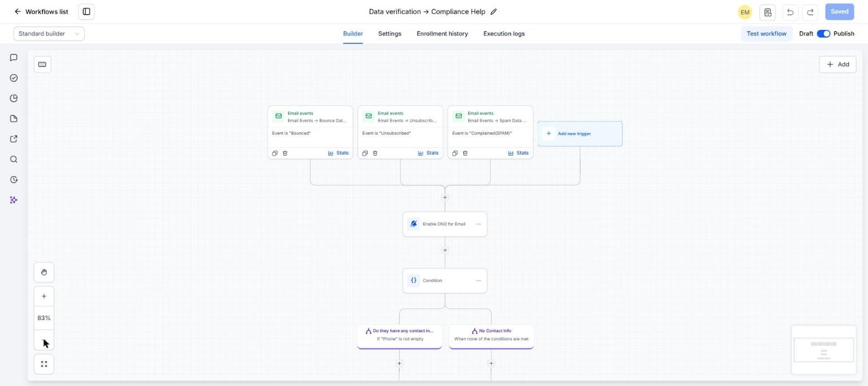Viewport: 868px width, 386px height.
Task: Open the notes icon next to the EM avatar
Action: (768, 12)
